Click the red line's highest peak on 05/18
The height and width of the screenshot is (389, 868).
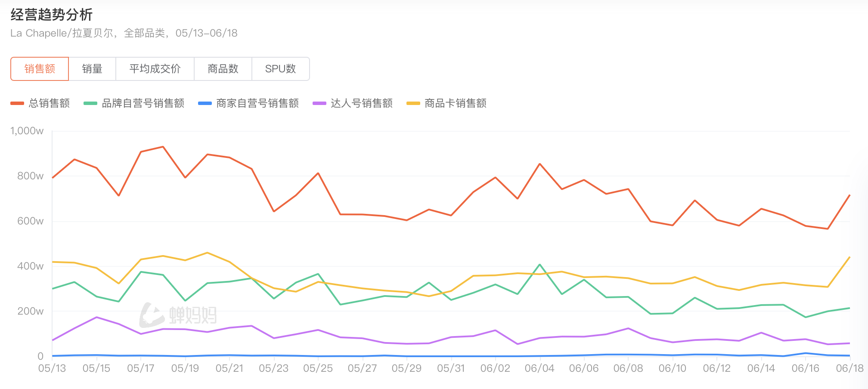point(163,147)
